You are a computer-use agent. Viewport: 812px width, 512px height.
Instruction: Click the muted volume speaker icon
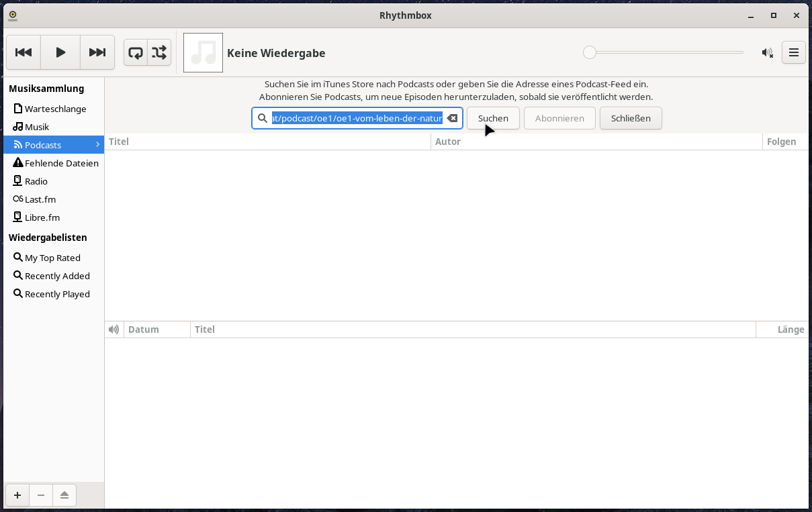pyautogui.click(x=767, y=52)
